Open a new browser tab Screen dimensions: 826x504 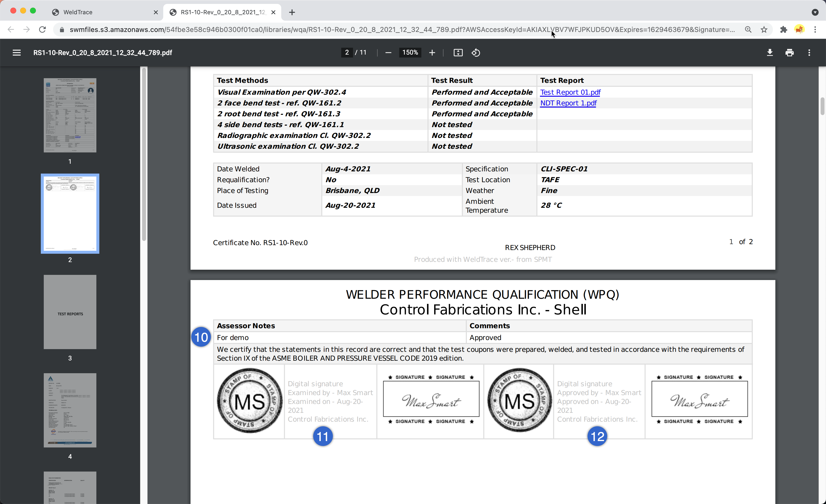point(292,12)
